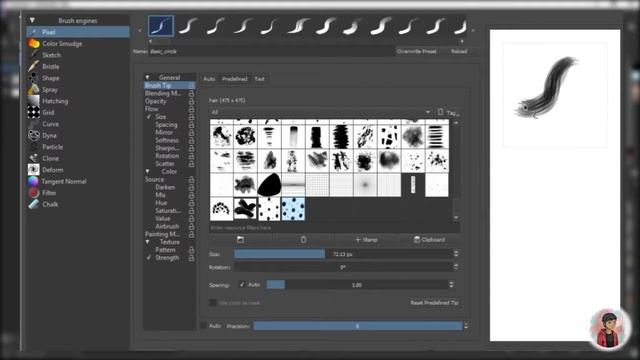Open the Softness option in list

click(167, 140)
